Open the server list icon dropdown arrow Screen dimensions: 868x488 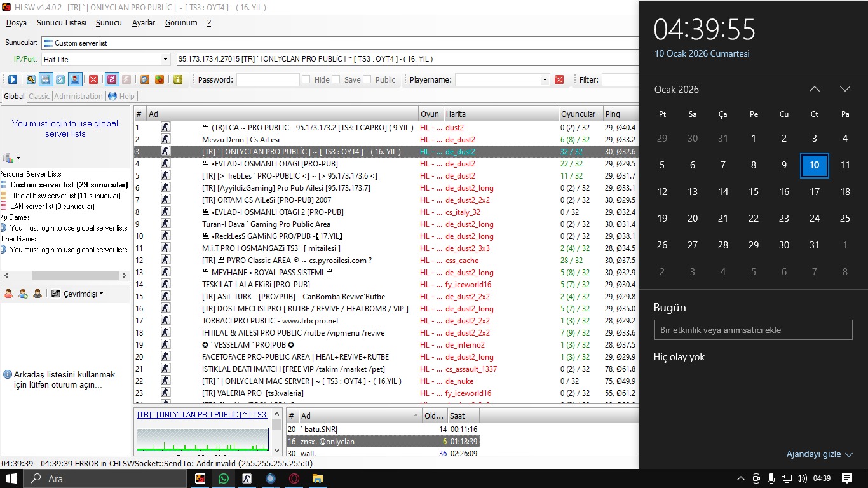click(x=18, y=158)
